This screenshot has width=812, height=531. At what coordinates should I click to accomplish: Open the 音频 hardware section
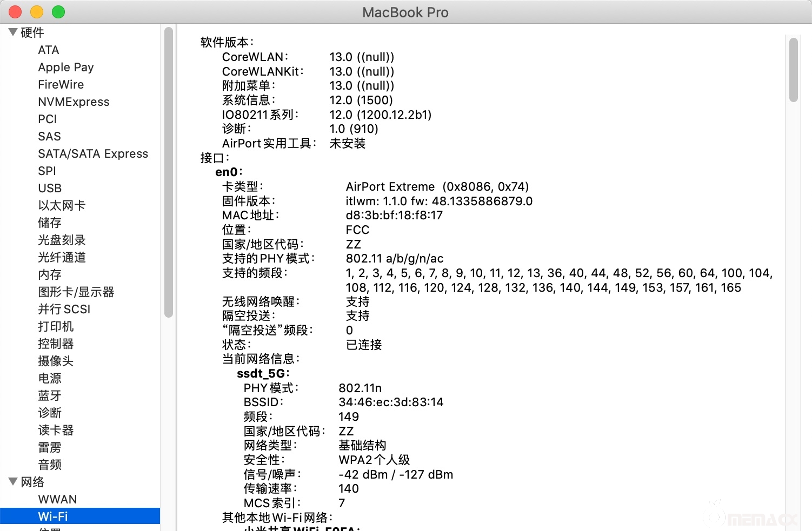tap(49, 465)
